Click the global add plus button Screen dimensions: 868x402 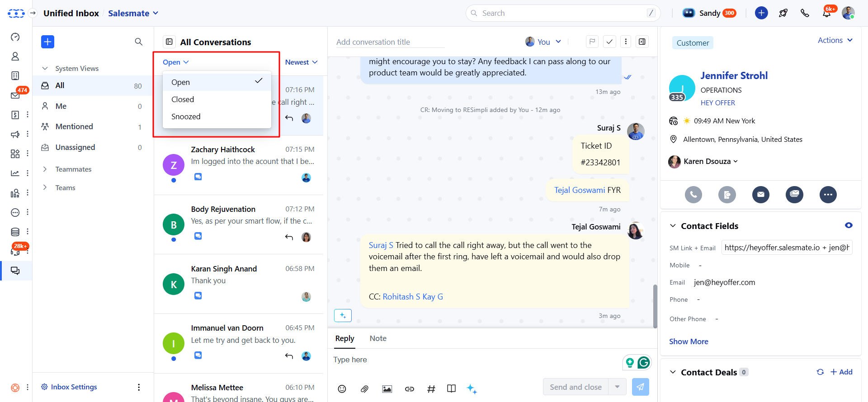761,13
